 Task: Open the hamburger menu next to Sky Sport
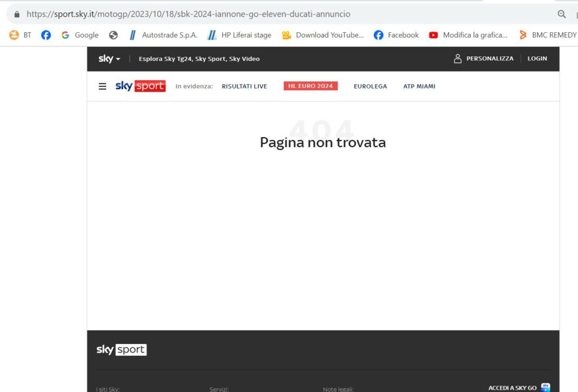click(102, 86)
